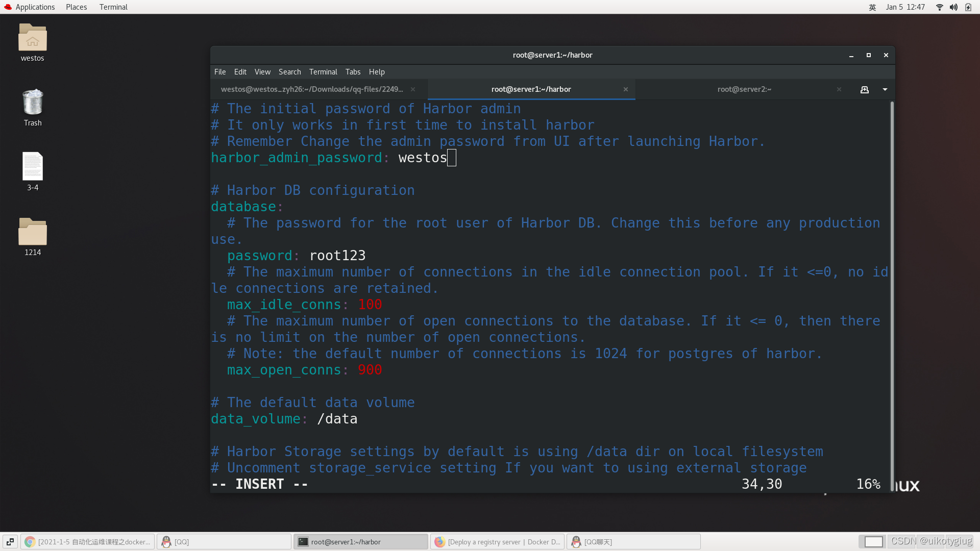Click the data_volume value /data
This screenshot has height=551, width=980.
click(337, 419)
